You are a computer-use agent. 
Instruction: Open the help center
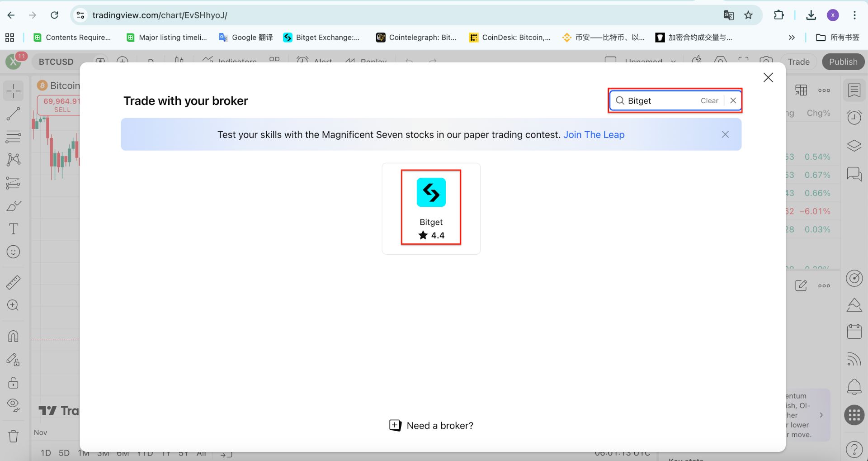point(854,450)
